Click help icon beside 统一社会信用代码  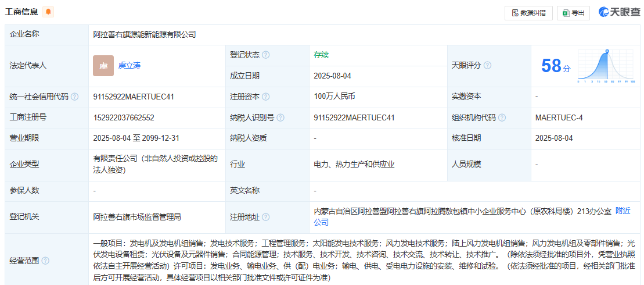coord(75,97)
